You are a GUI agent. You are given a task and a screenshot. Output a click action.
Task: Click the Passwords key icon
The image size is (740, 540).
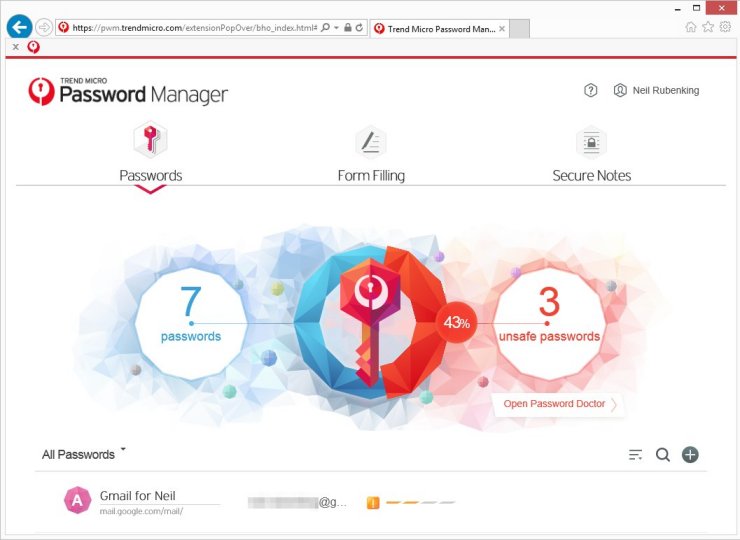[151, 139]
